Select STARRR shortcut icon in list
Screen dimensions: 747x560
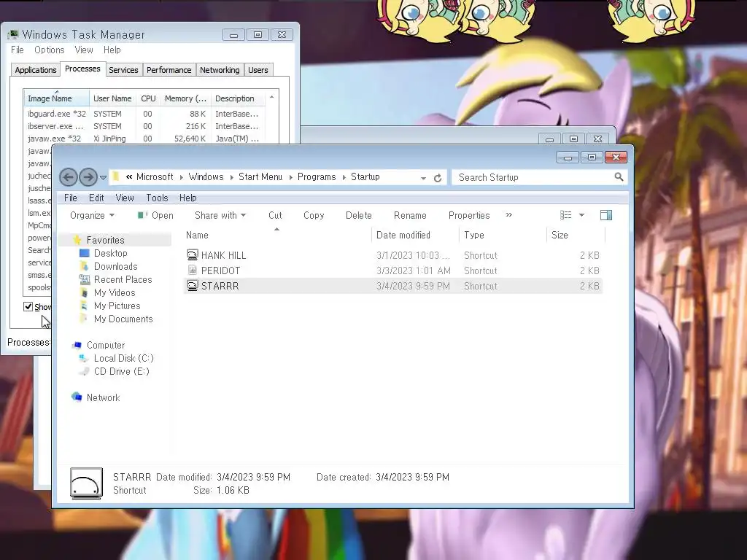pos(192,285)
